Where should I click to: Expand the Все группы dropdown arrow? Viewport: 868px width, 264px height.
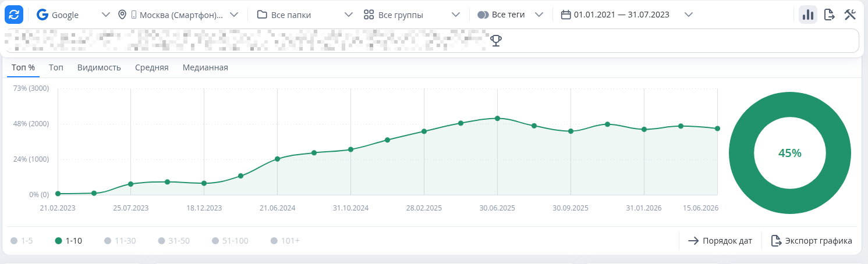[x=456, y=15]
